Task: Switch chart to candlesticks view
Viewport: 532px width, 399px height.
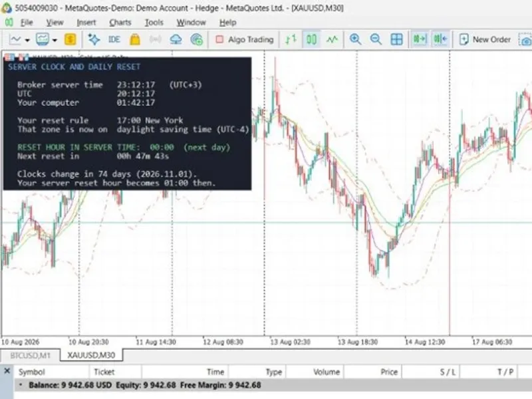Action: [311, 39]
